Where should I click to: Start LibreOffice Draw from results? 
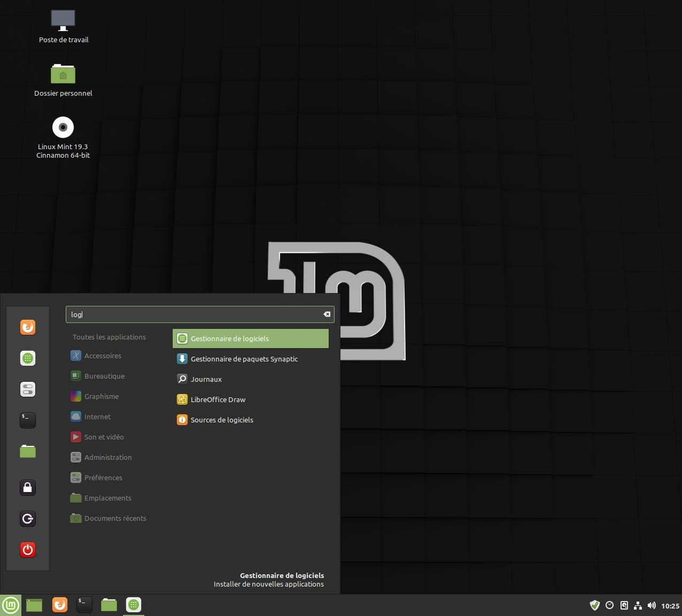[x=251, y=399]
